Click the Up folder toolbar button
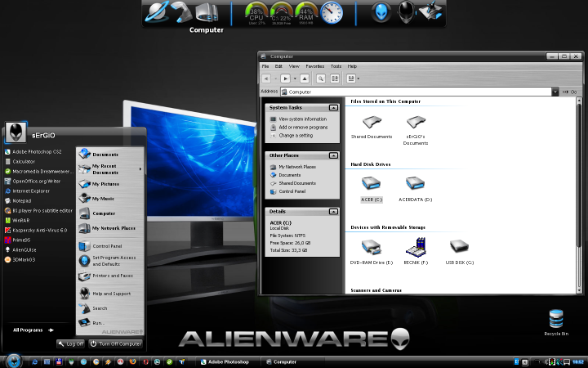 [305, 79]
